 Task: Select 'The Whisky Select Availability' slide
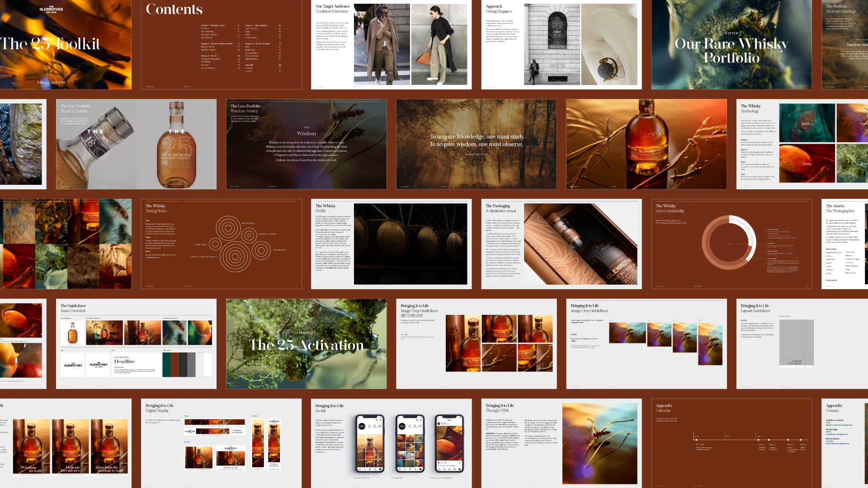(731, 244)
